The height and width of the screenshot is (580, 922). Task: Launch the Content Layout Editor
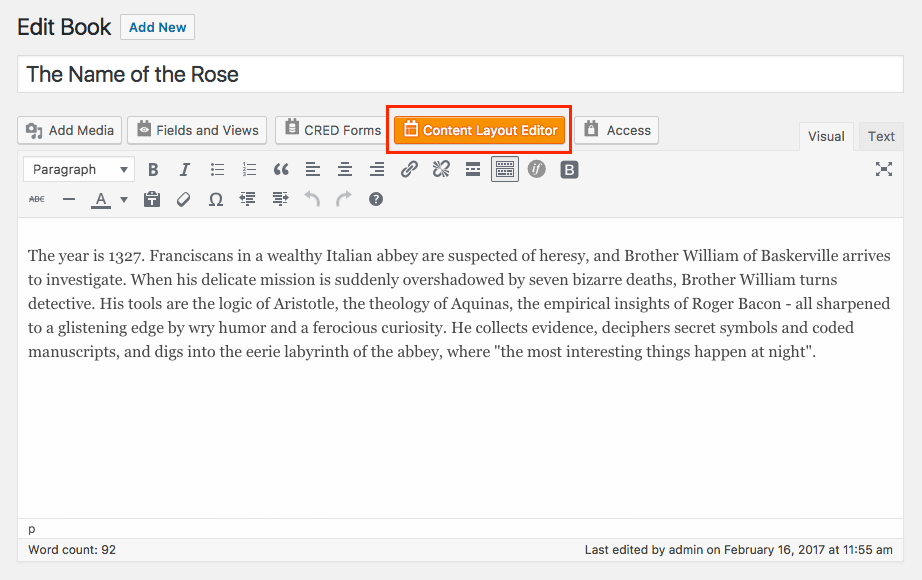479,131
